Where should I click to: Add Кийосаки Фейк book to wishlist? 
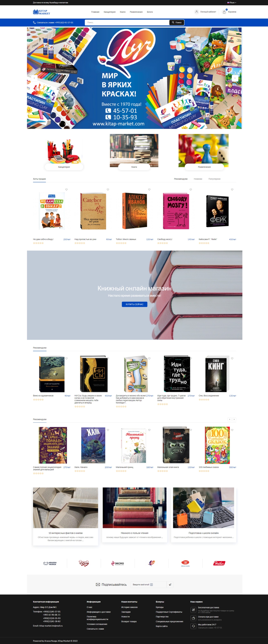click(232, 190)
